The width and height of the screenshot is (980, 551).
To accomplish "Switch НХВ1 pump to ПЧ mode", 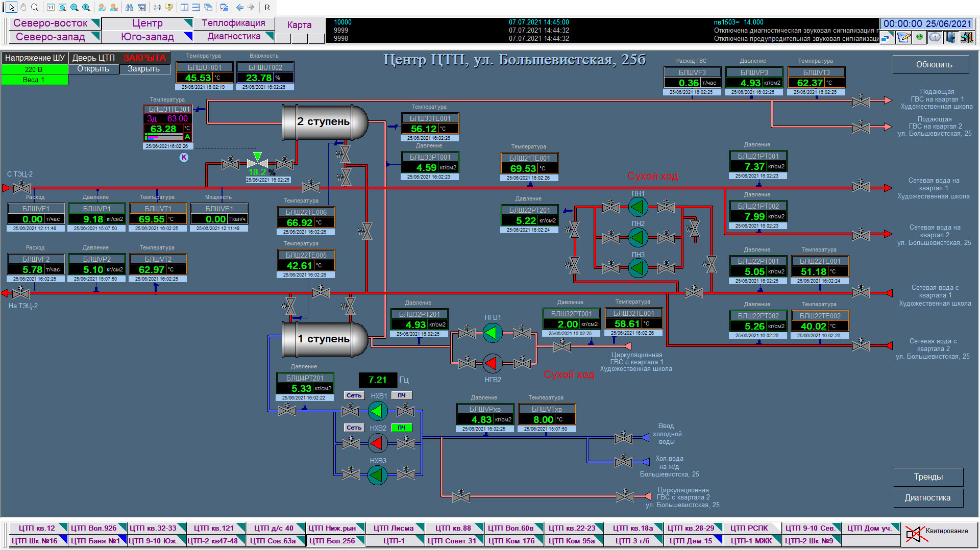I will 402,395.
